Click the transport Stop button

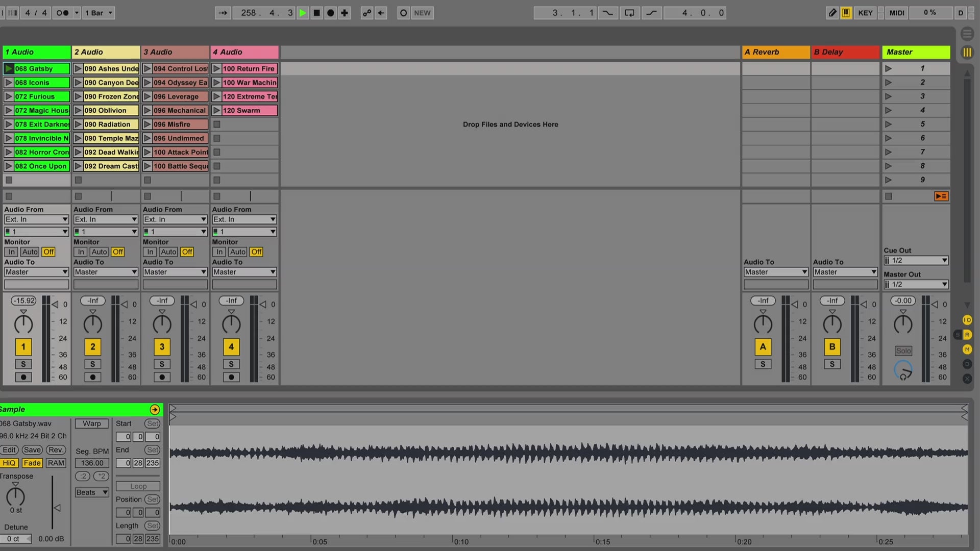point(316,13)
